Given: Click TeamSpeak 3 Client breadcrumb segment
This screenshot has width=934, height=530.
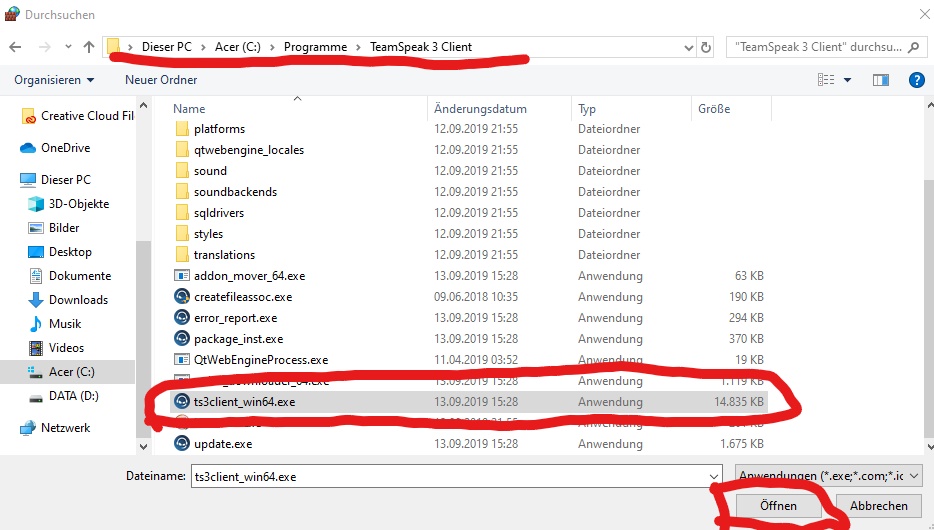Looking at the screenshot, I should [x=421, y=47].
